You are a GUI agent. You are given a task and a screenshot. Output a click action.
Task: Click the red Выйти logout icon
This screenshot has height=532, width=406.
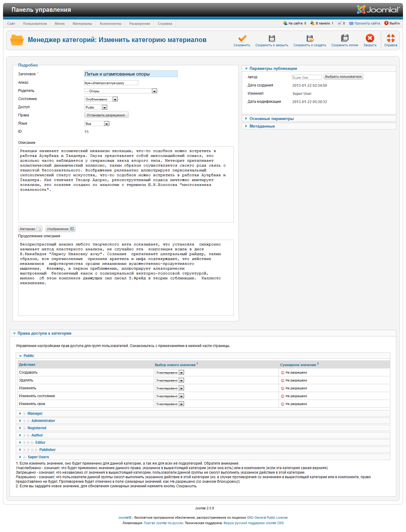click(386, 23)
